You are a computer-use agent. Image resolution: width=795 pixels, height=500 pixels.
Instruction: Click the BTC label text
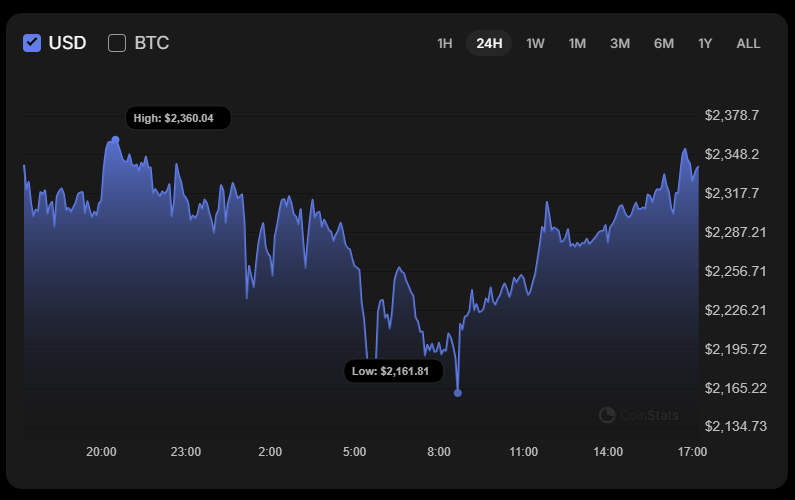click(x=152, y=43)
